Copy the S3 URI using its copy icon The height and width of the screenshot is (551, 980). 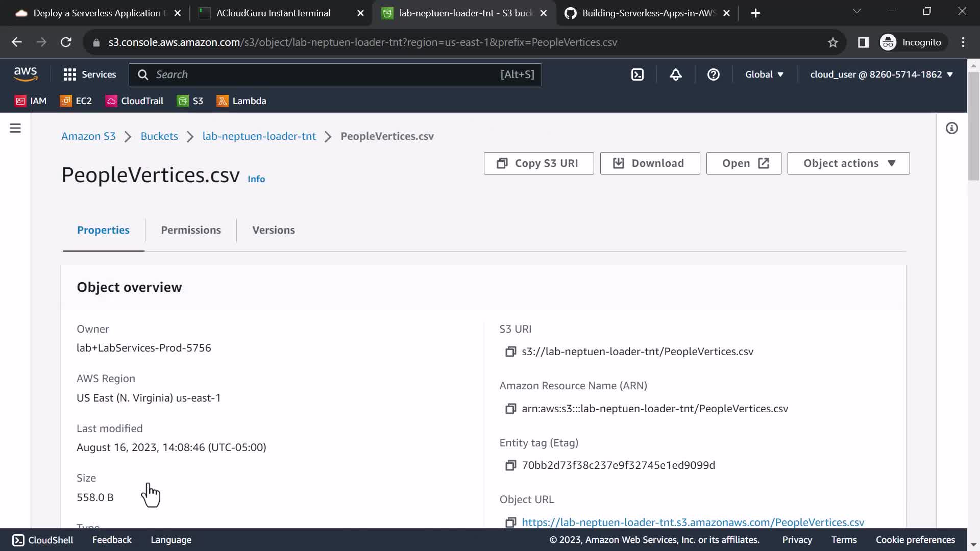point(510,352)
